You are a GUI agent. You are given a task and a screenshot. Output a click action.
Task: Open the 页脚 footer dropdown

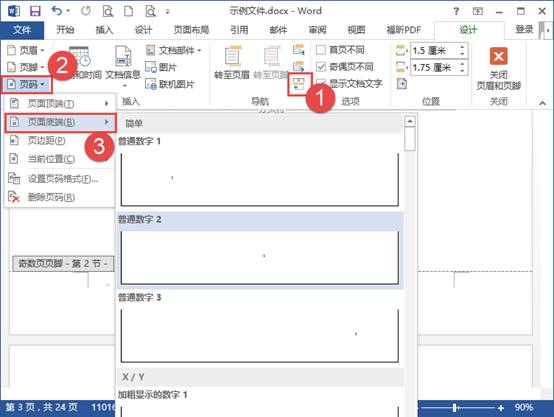coord(26,67)
